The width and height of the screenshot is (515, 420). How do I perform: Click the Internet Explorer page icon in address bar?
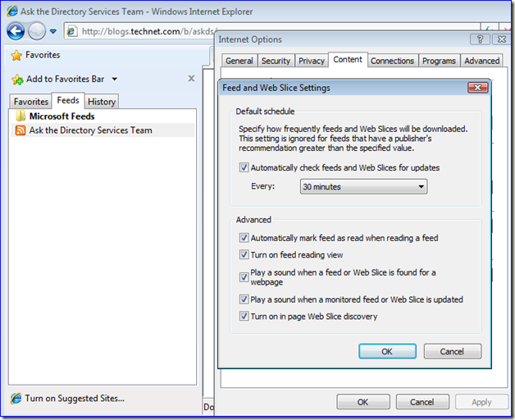71,31
